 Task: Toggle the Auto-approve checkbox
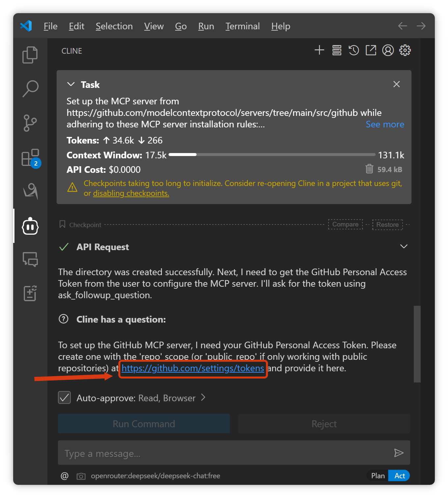(x=65, y=398)
